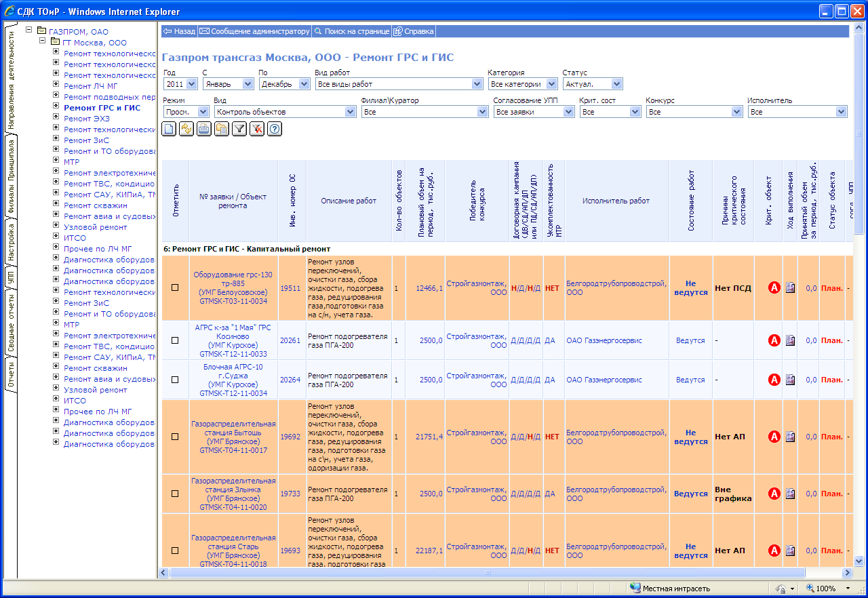Open progress sheet icon in row 19693
The width and height of the screenshot is (868, 598).
[790, 551]
